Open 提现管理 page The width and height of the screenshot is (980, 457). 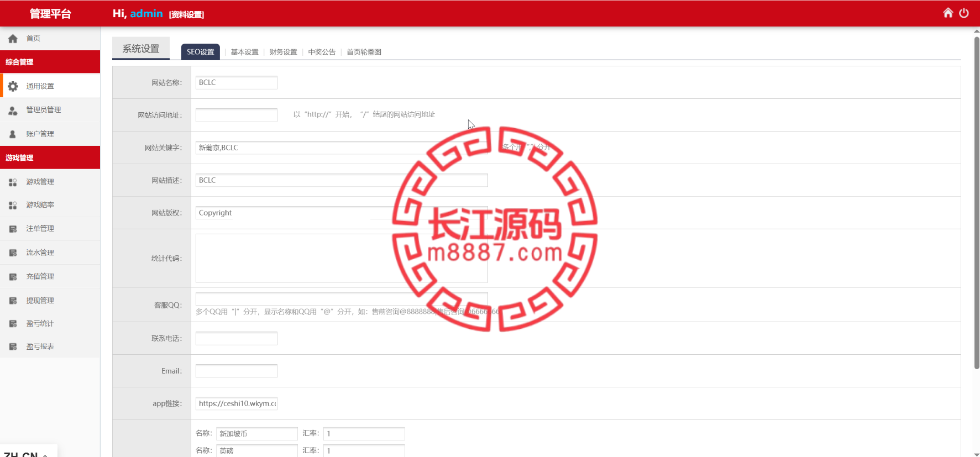click(x=50, y=301)
